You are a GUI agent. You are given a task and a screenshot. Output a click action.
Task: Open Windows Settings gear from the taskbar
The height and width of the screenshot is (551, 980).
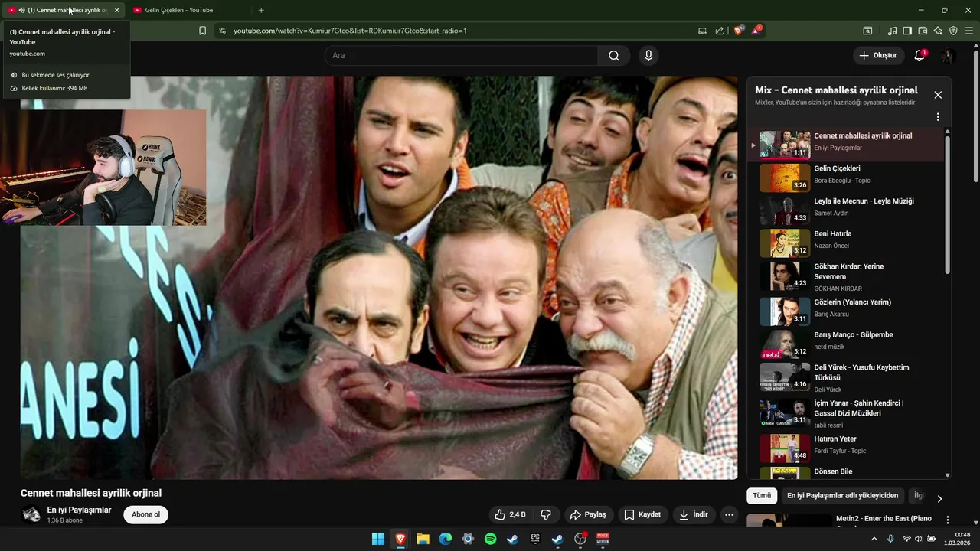click(x=468, y=539)
